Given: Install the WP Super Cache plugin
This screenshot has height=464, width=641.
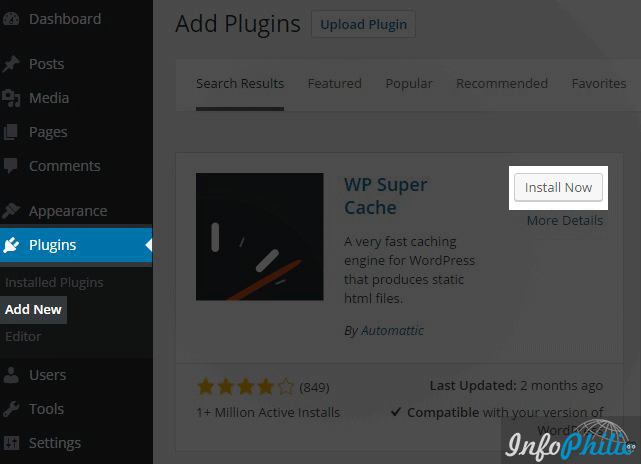Looking at the screenshot, I should point(558,187).
